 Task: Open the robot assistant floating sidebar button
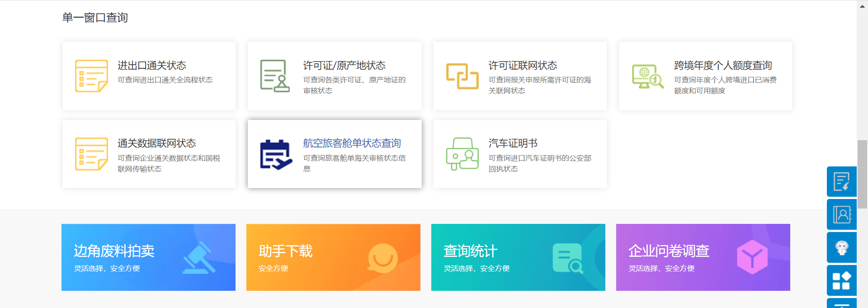point(842,247)
